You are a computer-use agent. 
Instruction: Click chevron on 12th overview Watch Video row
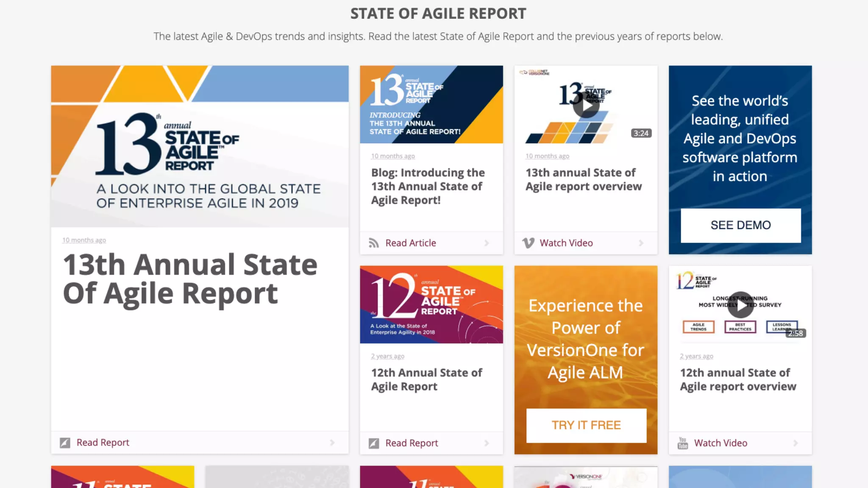point(796,443)
